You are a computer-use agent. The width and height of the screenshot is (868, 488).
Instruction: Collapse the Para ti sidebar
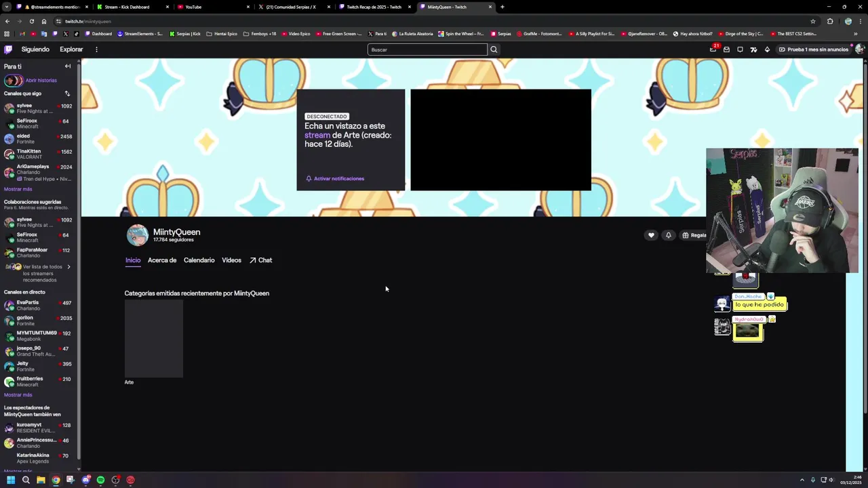pyautogui.click(x=68, y=66)
